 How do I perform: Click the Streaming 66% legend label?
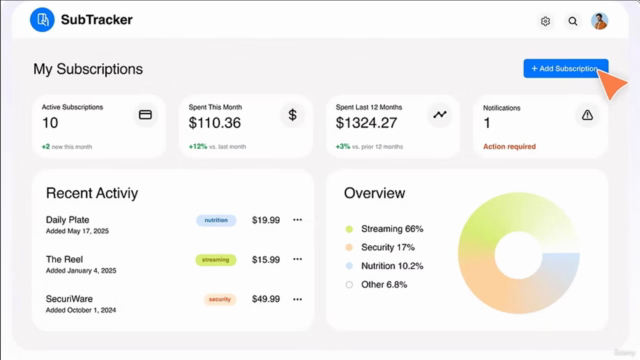392,229
